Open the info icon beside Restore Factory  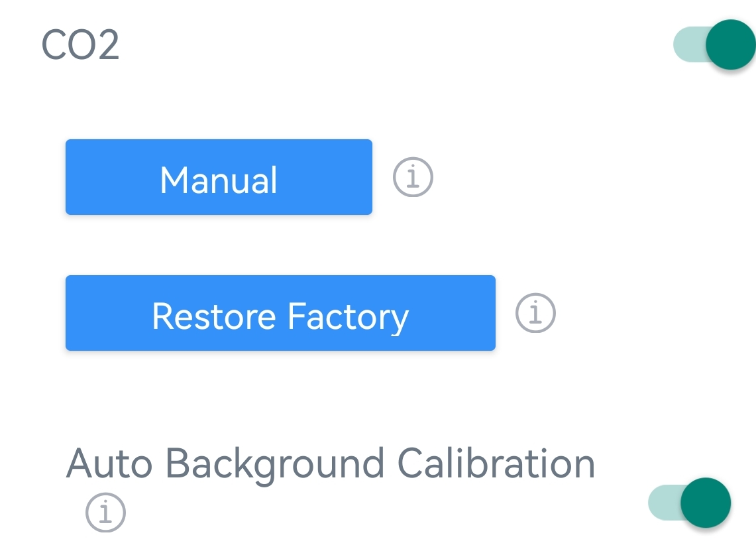(x=535, y=313)
